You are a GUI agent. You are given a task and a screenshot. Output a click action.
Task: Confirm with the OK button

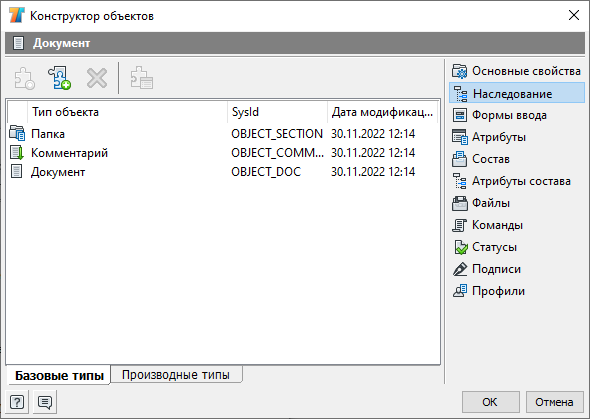click(x=490, y=402)
